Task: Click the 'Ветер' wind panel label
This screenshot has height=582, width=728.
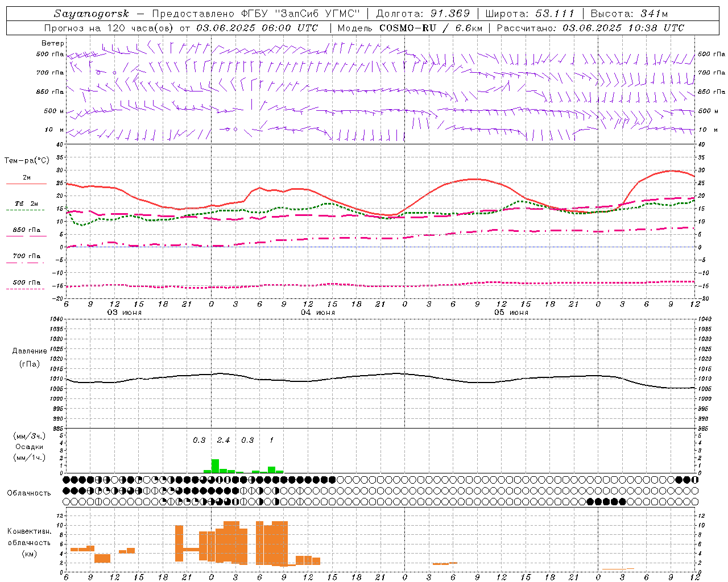Action: point(53,43)
